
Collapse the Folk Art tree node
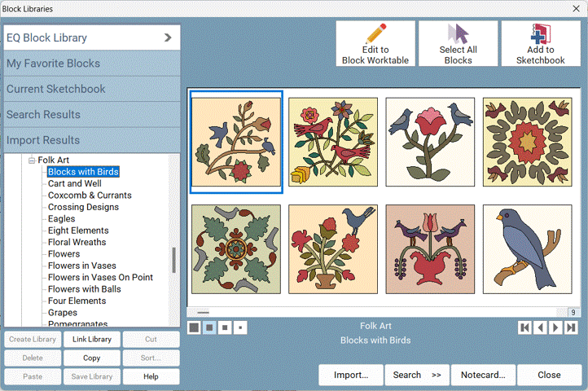coord(32,160)
